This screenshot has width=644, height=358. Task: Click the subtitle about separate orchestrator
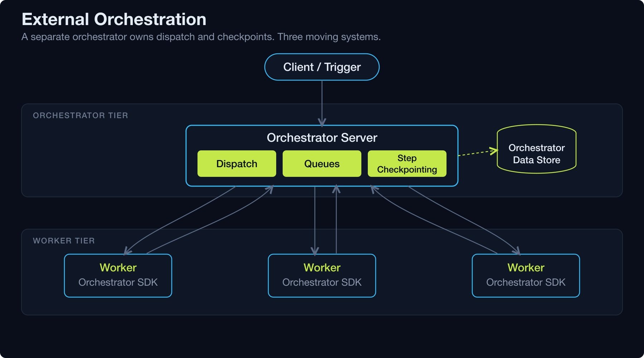201,37
